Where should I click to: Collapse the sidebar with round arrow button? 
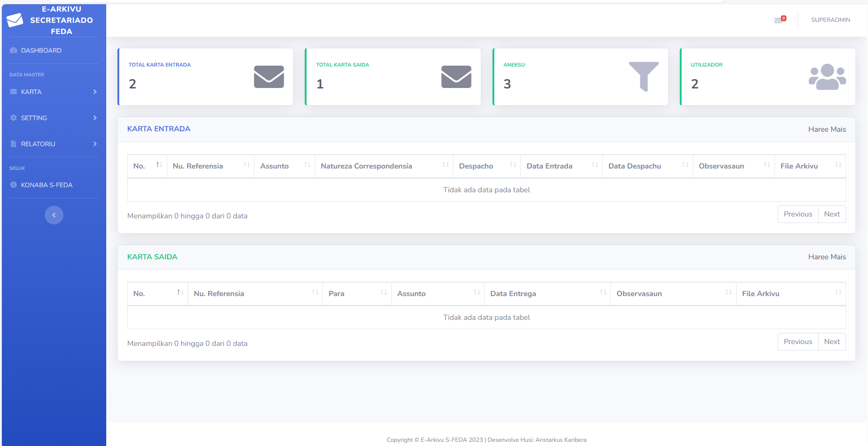pos(54,215)
